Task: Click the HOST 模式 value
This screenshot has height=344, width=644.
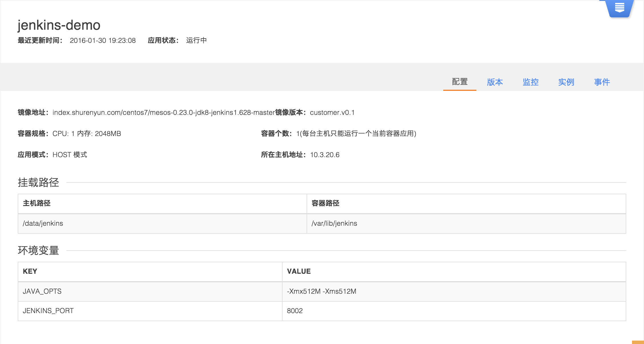Action: click(x=70, y=155)
